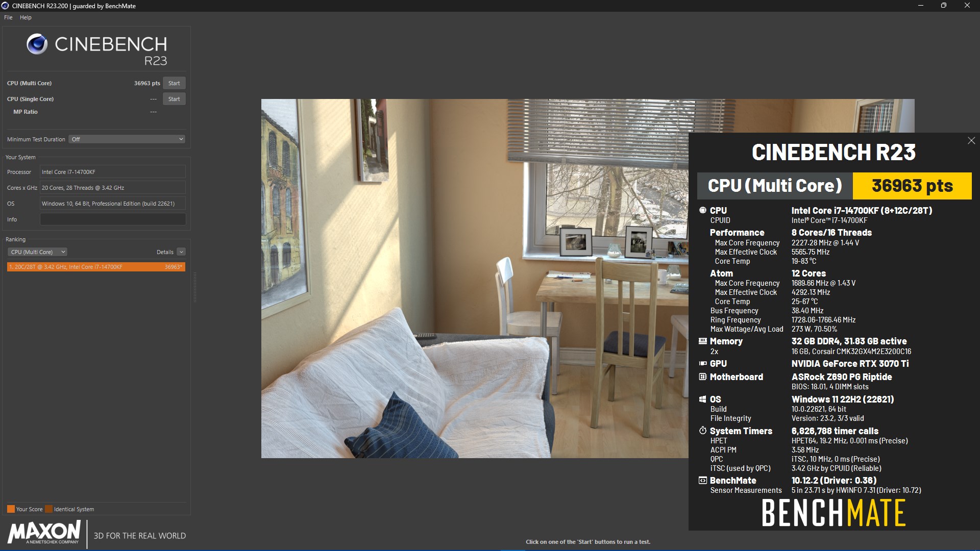Click the BENCHMATE logo at panel bottom
Screen dimensions: 980x551
834,513
